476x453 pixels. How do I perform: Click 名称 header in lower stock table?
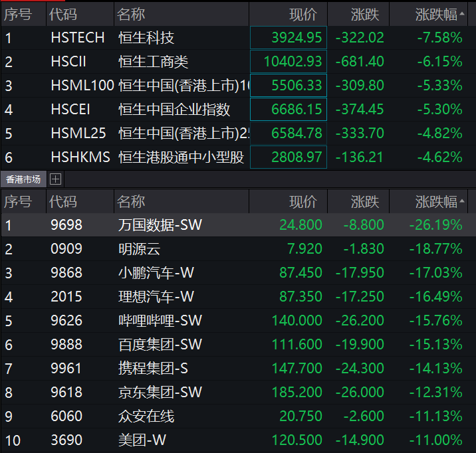pyautogui.click(x=181, y=202)
